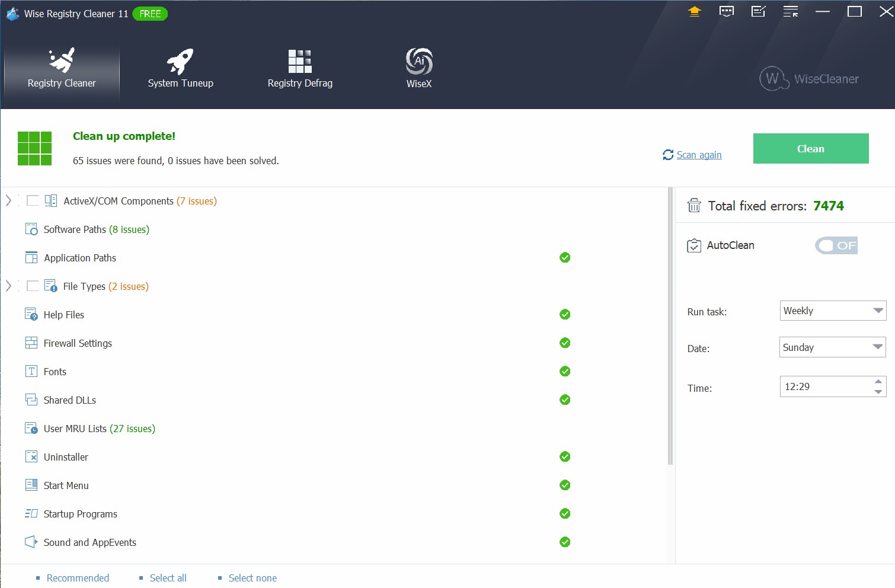
Task: Open the main menu icon in title bar
Action: (x=790, y=11)
